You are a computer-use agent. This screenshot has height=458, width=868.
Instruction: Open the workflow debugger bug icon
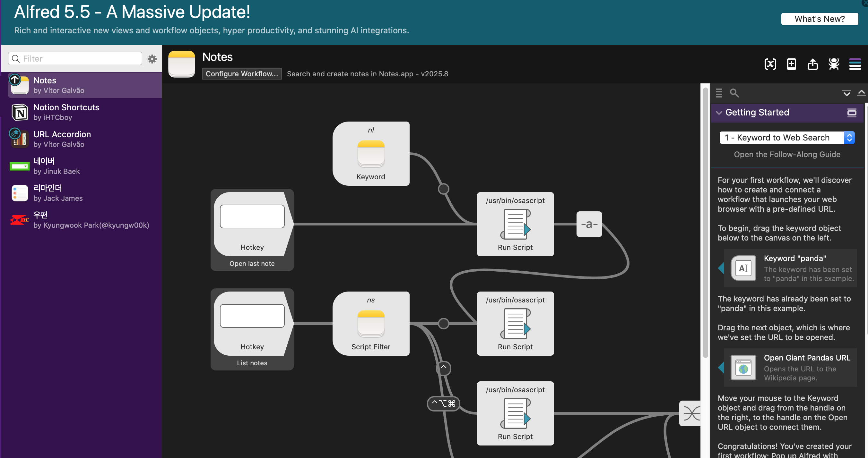pos(834,64)
